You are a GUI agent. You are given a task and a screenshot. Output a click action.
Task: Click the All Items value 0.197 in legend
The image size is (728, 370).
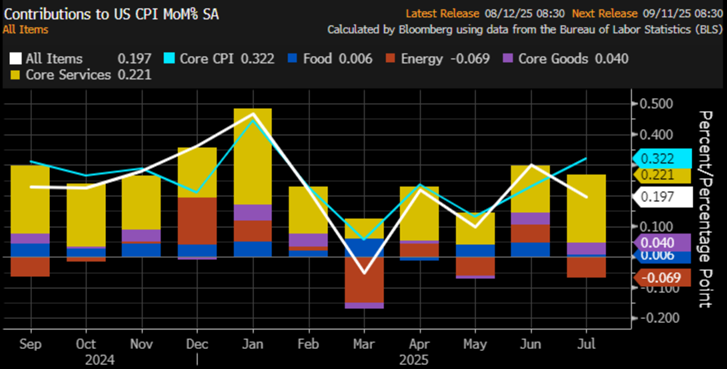point(135,58)
